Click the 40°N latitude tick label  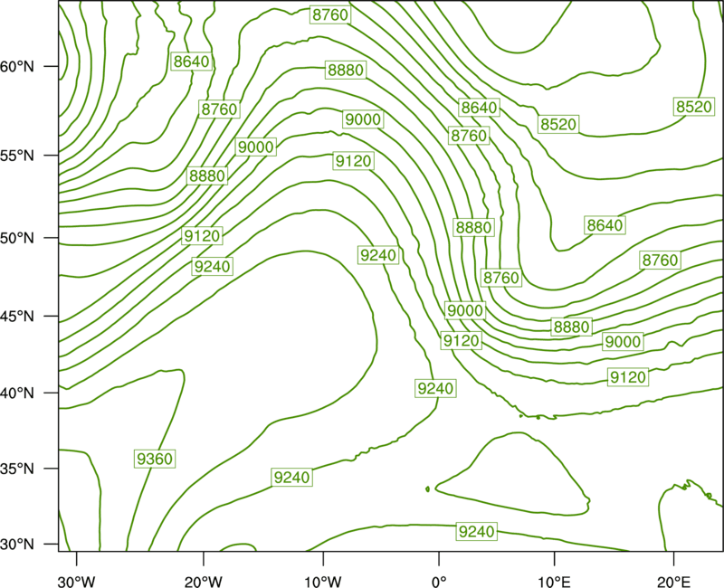[17, 394]
